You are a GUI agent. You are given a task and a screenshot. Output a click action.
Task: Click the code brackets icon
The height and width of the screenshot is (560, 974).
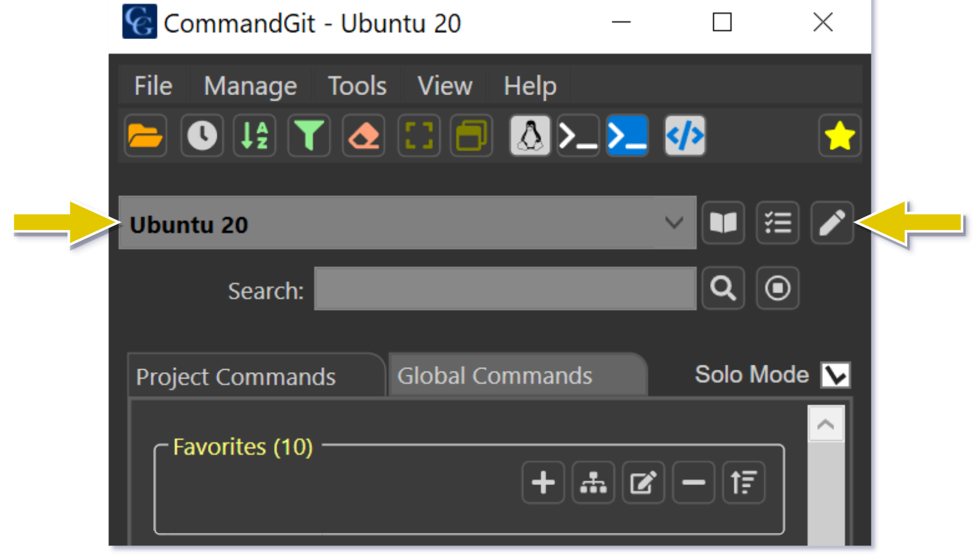(685, 135)
